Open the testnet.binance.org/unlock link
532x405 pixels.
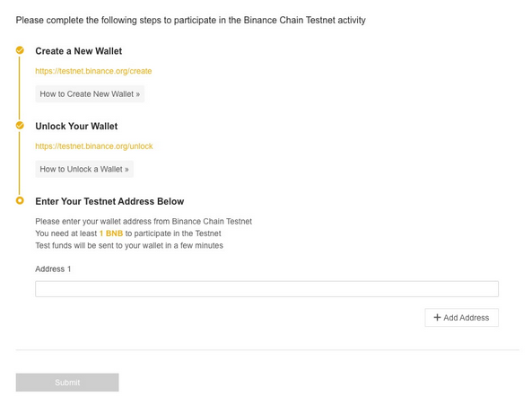tap(94, 146)
